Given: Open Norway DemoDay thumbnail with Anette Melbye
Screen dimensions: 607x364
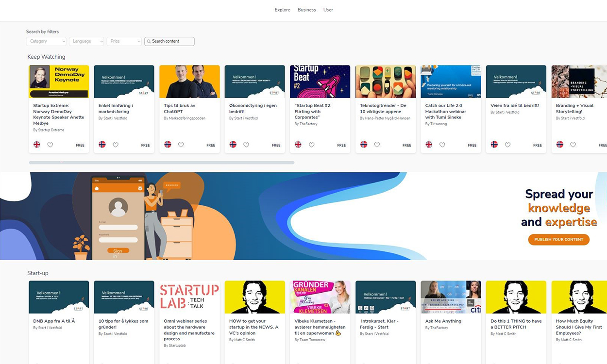Looking at the screenshot, I should (x=59, y=82).
